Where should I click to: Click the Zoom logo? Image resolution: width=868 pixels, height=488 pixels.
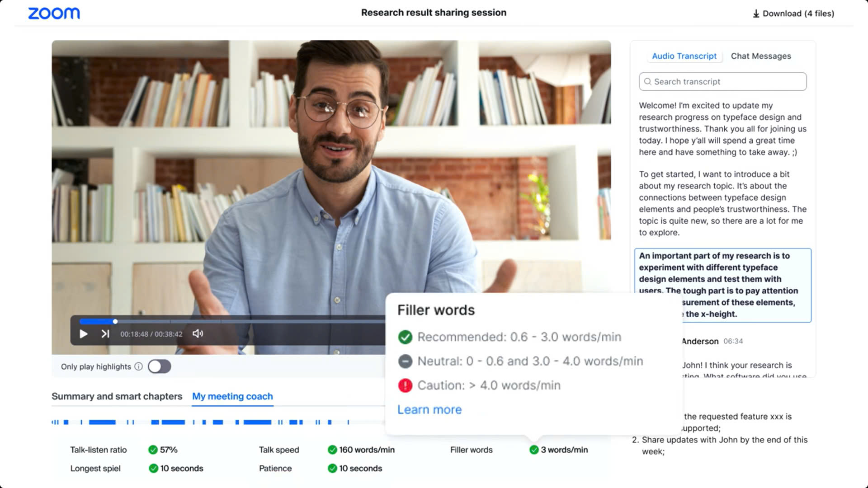(54, 13)
